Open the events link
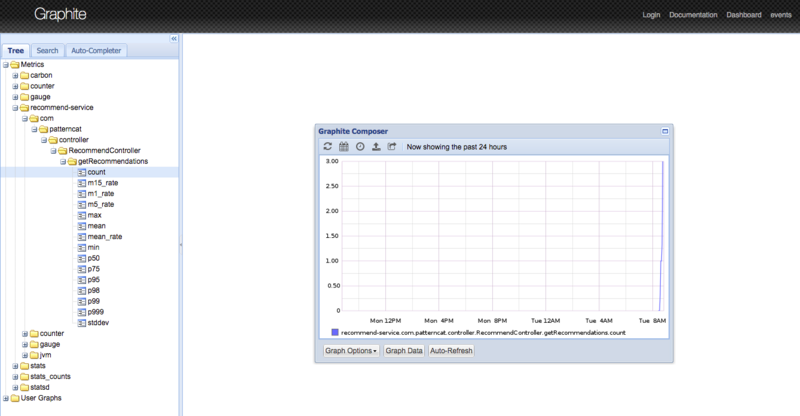Viewport: 800px width, 416px height. click(781, 15)
